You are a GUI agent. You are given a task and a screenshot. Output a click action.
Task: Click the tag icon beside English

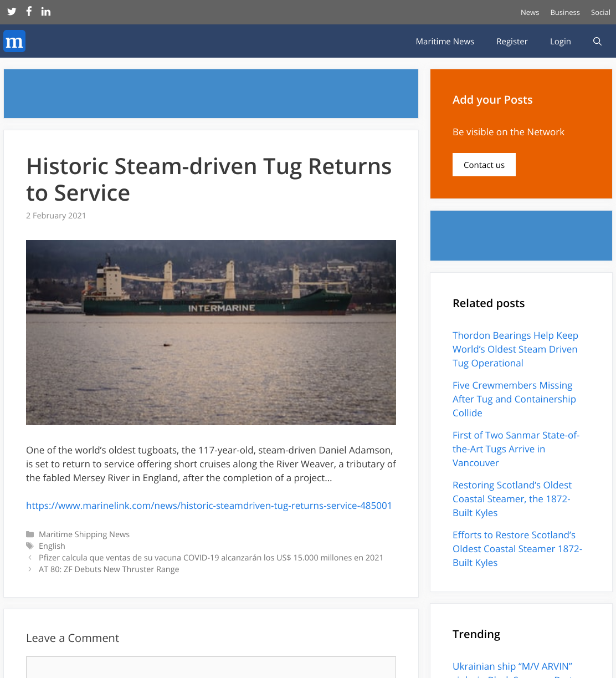pos(30,546)
